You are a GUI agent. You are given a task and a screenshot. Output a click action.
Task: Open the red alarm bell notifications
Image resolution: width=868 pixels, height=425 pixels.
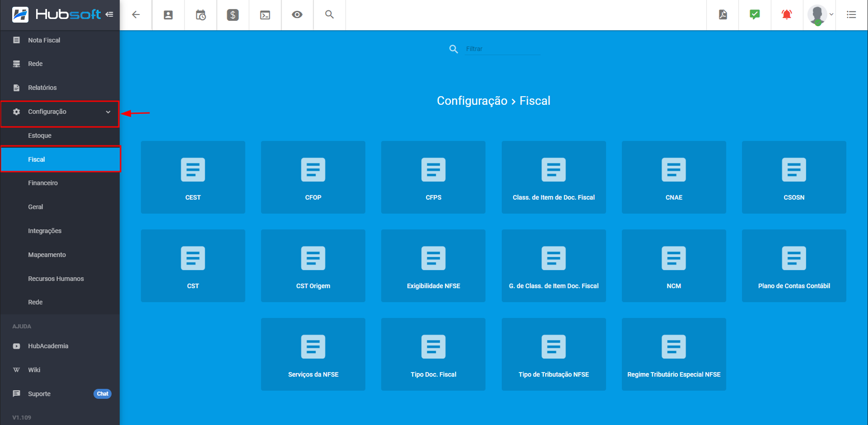(x=787, y=15)
